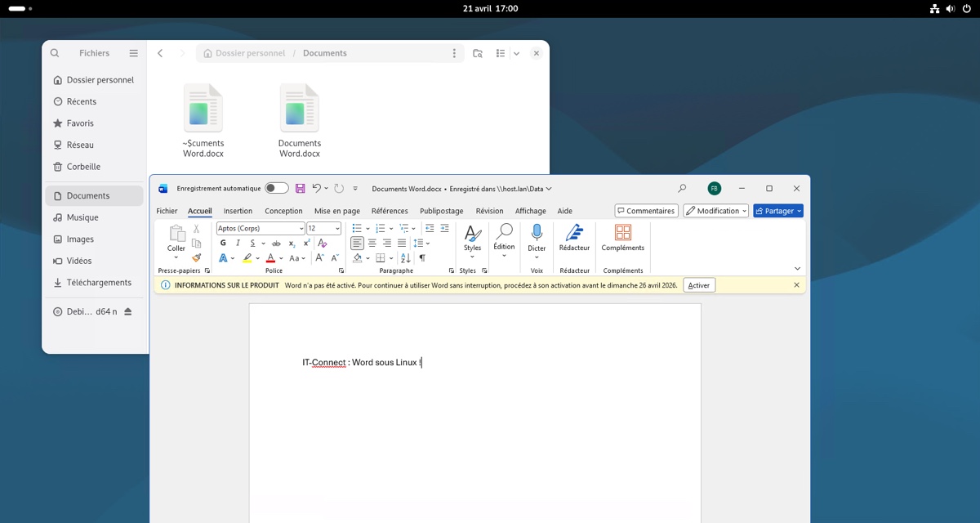The height and width of the screenshot is (523, 980).
Task: Click the Word search magnifier icon
Action: 682,189
